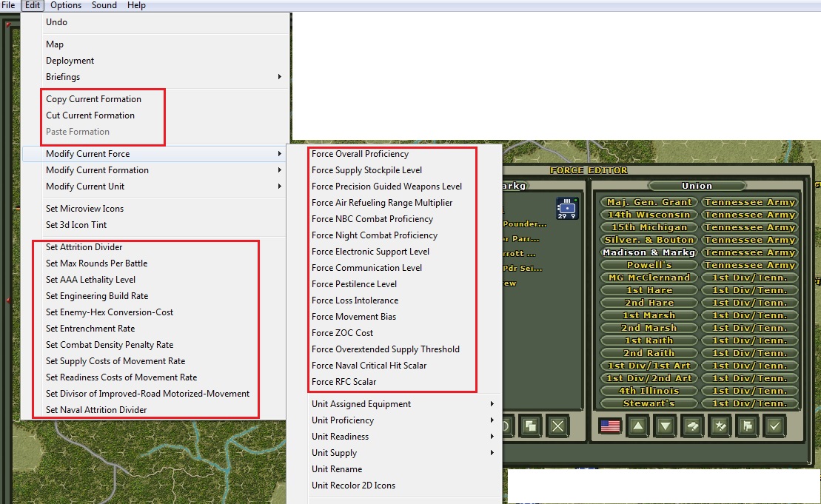The image size is (821, 504).
Task: Choose Set AAA Lethality Level
Action: coord(90,280)
